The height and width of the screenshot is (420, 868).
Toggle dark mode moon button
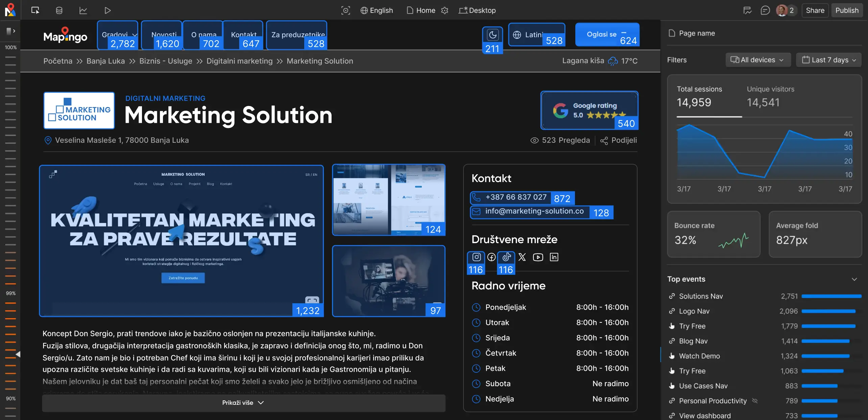492,35
